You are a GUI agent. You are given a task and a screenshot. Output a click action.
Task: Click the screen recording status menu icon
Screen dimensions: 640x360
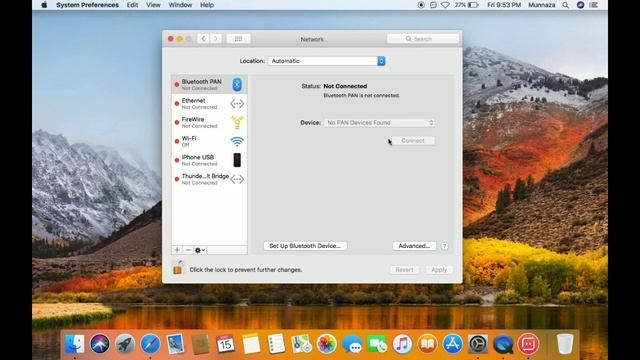point(421,5)
